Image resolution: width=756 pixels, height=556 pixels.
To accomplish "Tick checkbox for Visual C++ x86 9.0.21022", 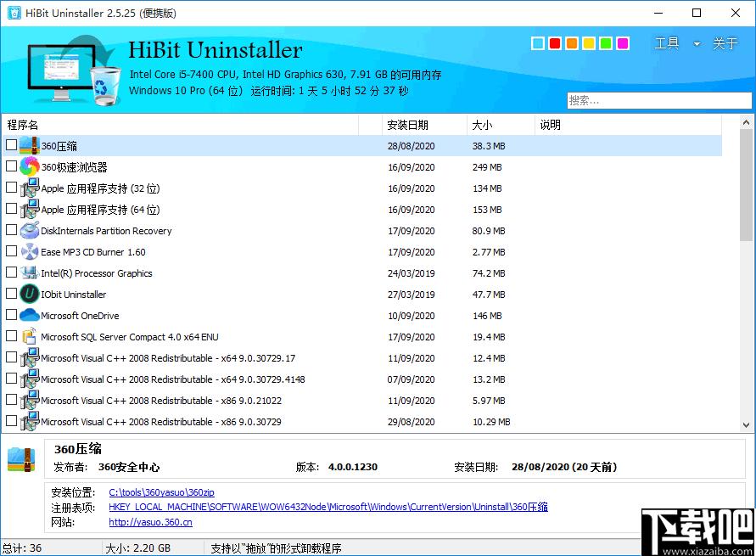I will [11, 400].
